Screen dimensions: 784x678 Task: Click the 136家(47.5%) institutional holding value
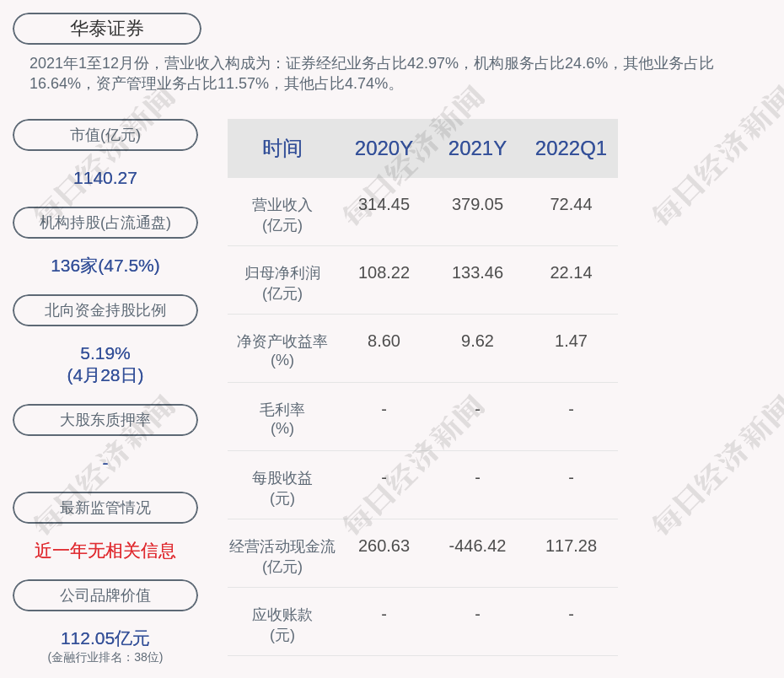point(105,266)
